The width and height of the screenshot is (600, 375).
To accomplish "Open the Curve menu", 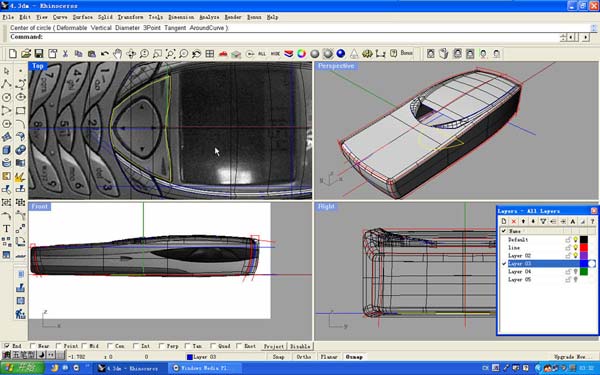I will (60, 17).
